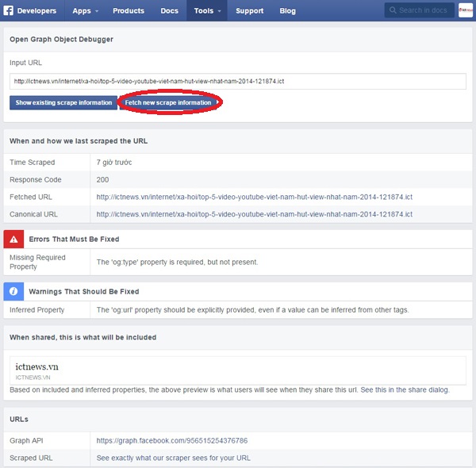Open the Docs menu item
This screenshot has width=476, height=468.
[170, 10]
